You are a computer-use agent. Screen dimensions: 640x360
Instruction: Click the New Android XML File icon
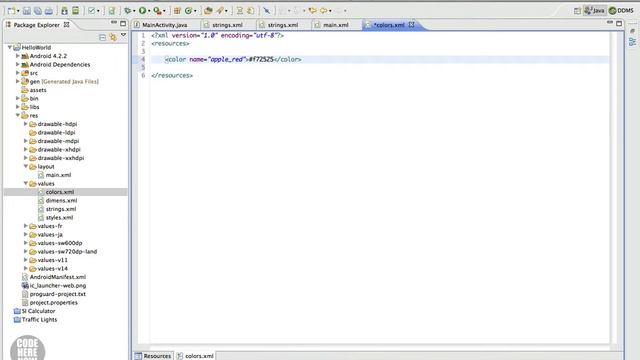click(x=111, y=11)
